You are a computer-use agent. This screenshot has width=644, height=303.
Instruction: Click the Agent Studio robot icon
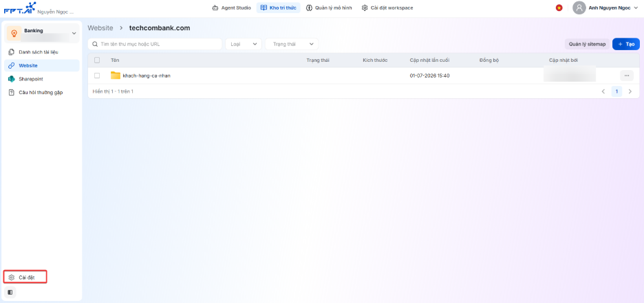[215, 8]
